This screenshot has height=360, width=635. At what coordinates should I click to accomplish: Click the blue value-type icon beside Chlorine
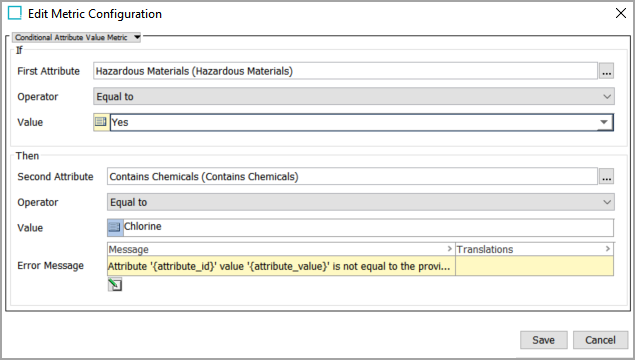[x=115, y=228]
